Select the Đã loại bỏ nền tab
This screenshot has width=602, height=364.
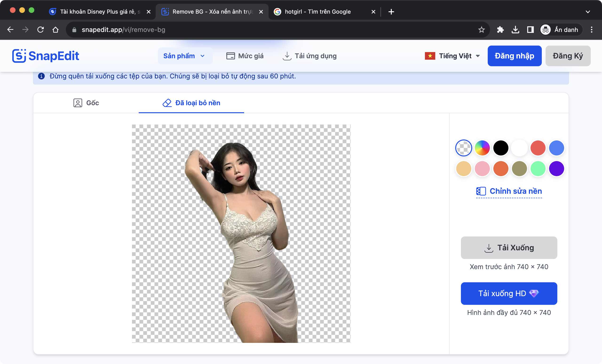click(191, 103)
